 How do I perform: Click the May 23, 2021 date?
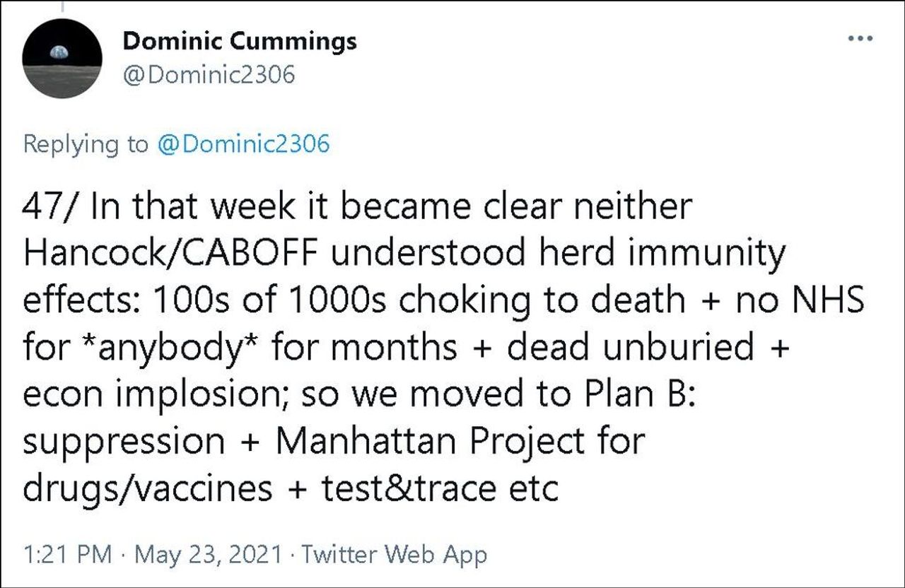point(209,555)
